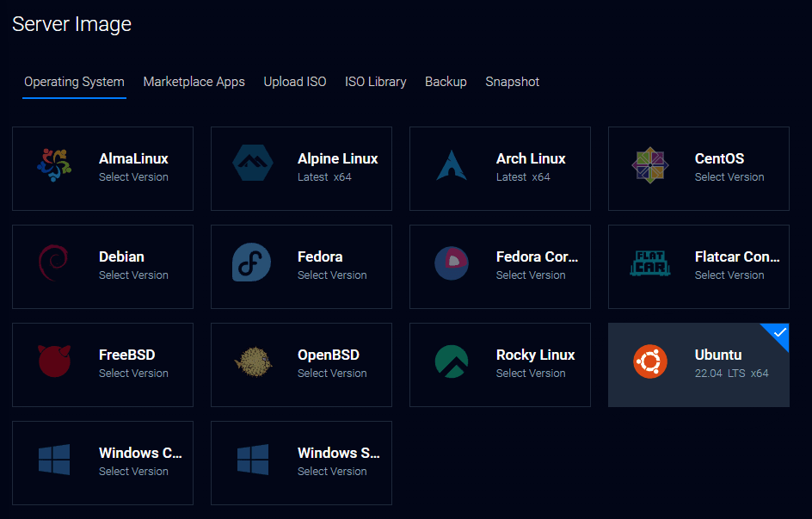This screenshot has width=812, height=519.
Task: Open the Upload ISO tab
Action: coord(295,82)
